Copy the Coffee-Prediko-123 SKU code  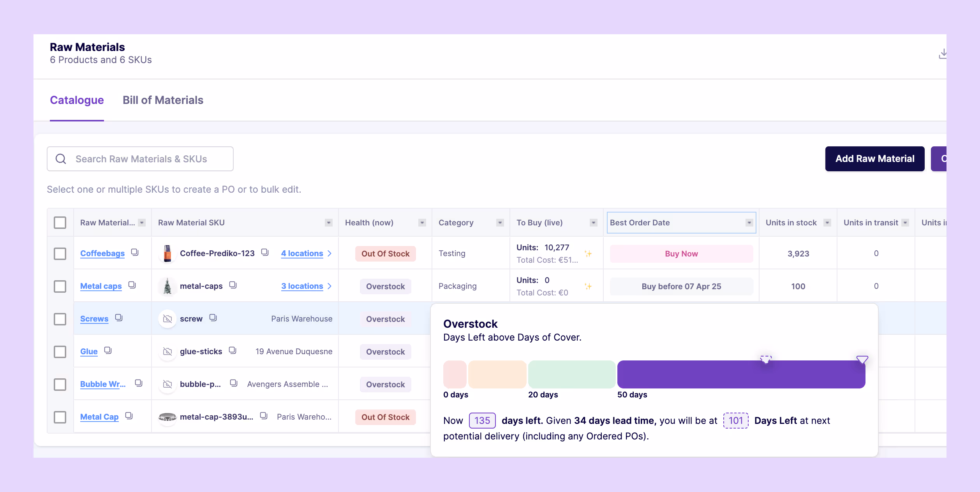[x=265, y=252]
